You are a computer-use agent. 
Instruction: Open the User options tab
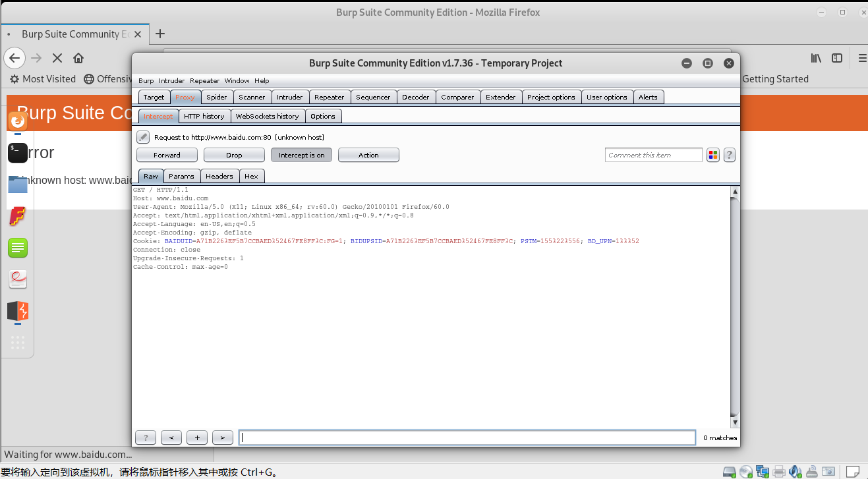click(606, 97)
